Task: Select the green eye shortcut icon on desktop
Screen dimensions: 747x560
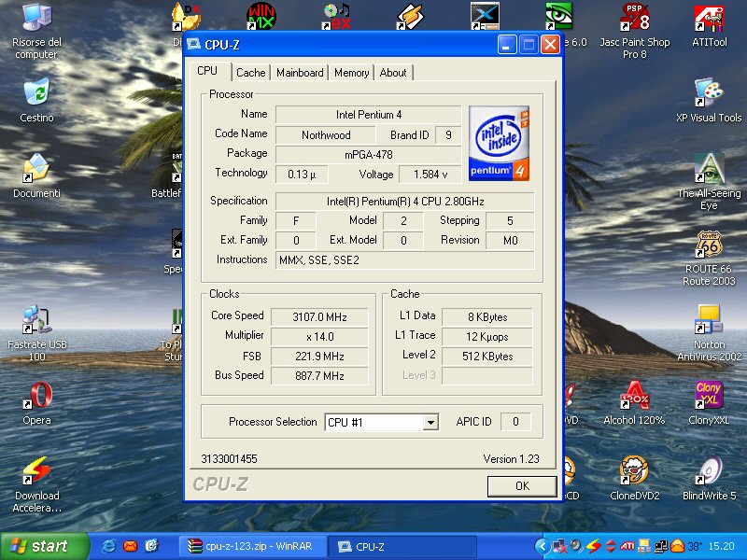Action: coord(559,16)
